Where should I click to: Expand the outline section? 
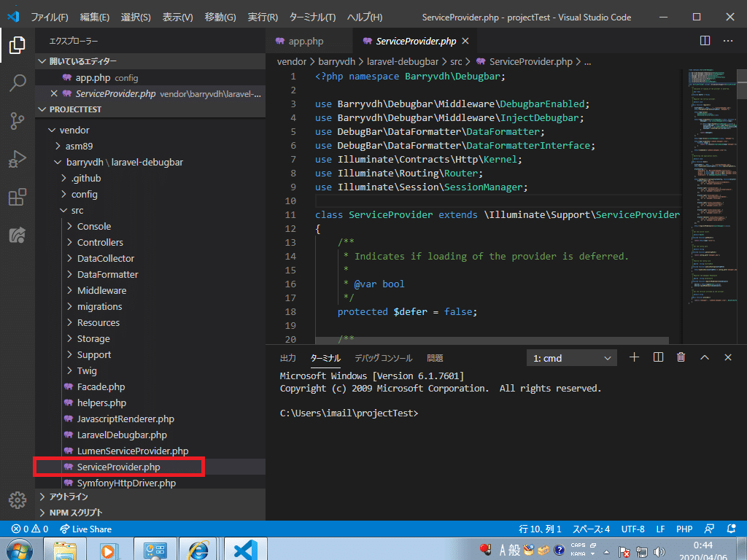[150, 497]
